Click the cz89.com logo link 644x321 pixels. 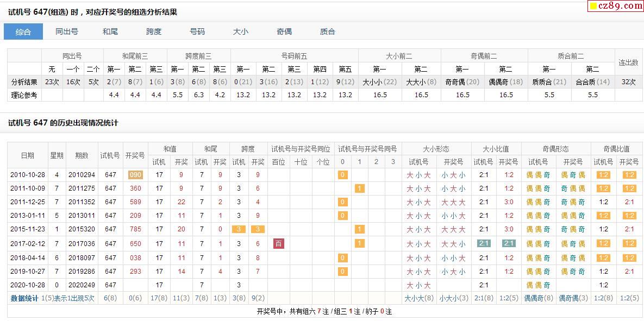[x=615, y=6]
